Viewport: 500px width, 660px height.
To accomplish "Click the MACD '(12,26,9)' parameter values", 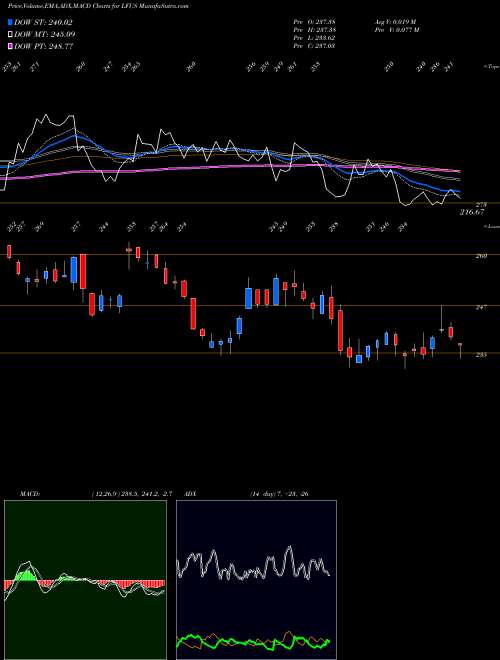I will [x=131, y=494].
